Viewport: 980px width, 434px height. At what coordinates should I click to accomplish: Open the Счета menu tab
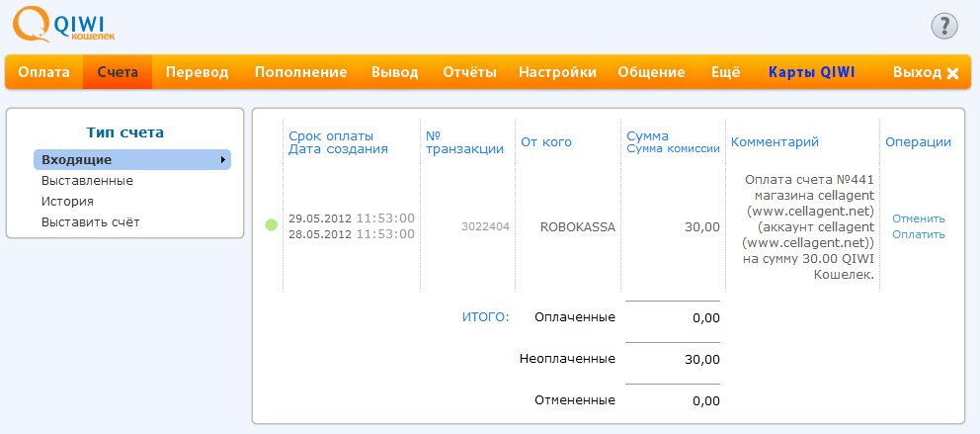tap(118, 72)
